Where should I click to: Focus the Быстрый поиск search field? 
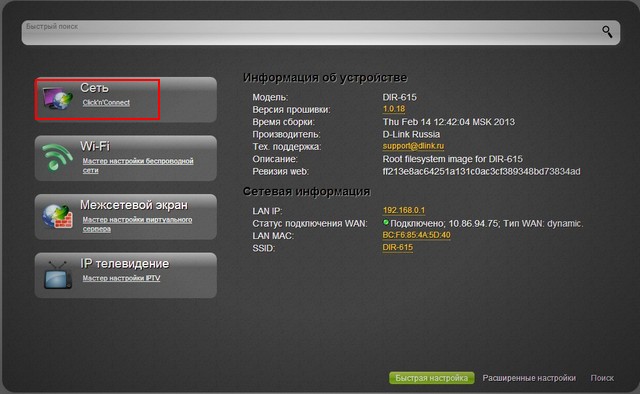[x=310, y=32]
